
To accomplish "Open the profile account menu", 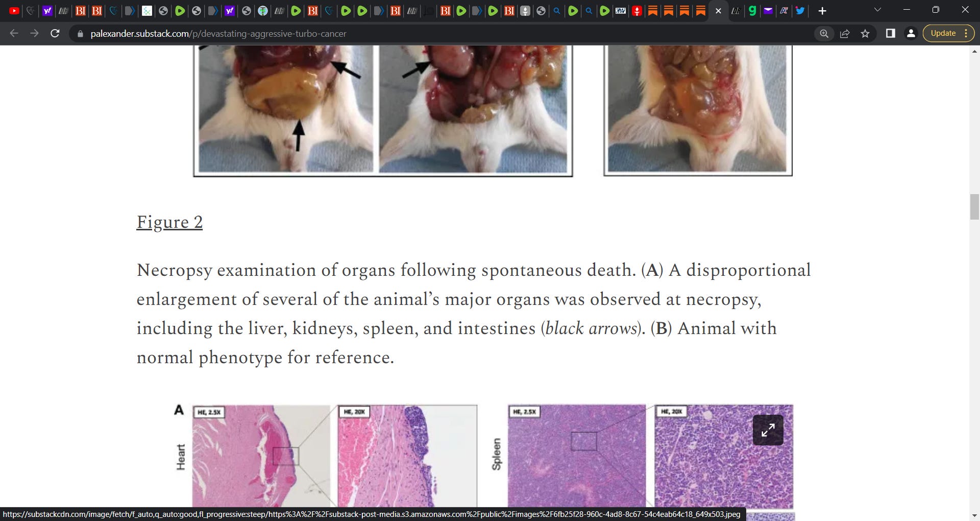I will (x=911, y=33).
